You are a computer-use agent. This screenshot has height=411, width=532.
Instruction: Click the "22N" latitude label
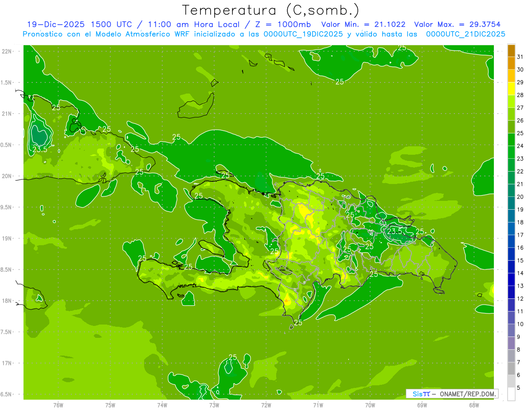pos(8,51)
